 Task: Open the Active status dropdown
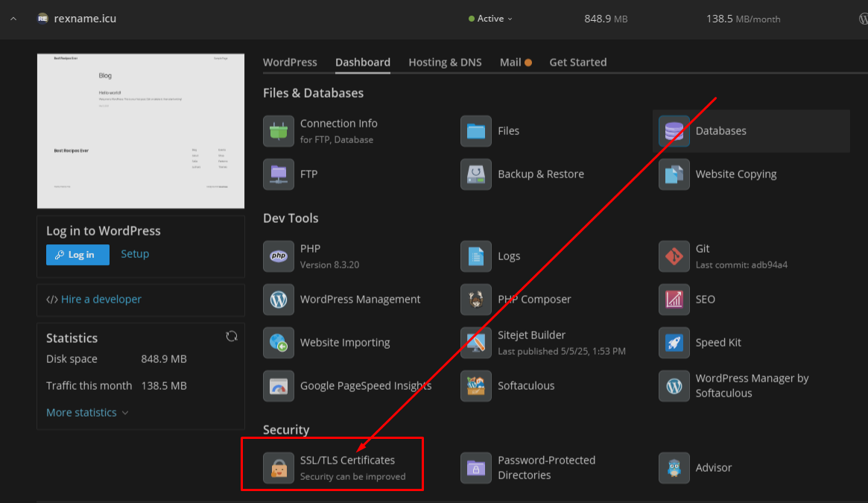click(490, 19)
